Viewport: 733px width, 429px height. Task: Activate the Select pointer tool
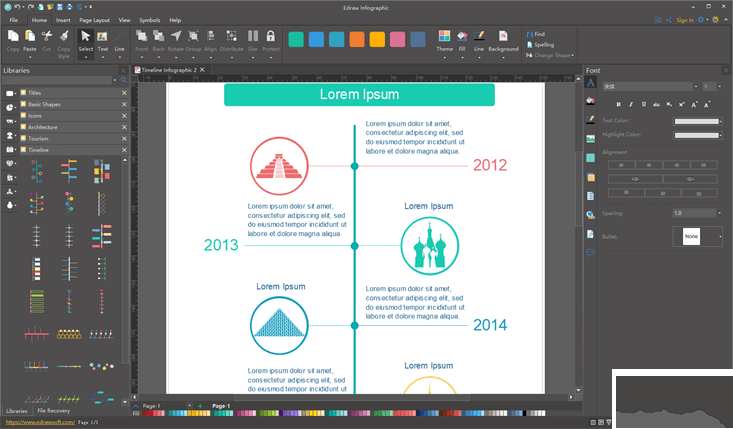86,36
